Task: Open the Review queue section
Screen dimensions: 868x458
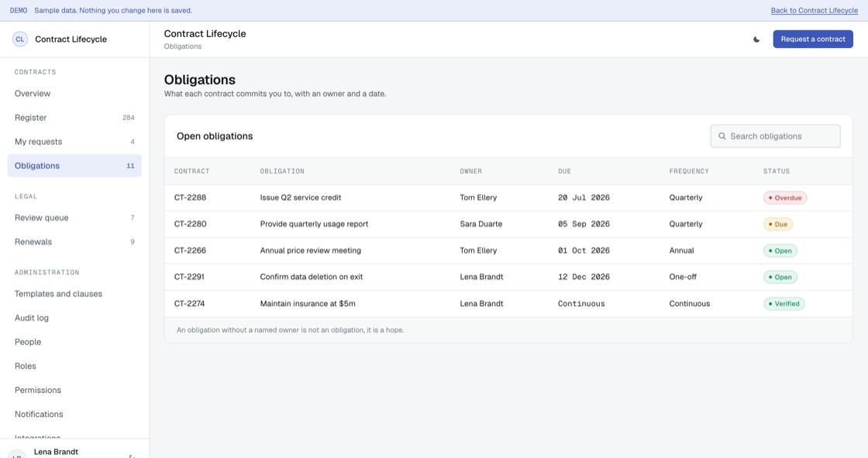Action: pyautogui.click(x=74, y=218)
